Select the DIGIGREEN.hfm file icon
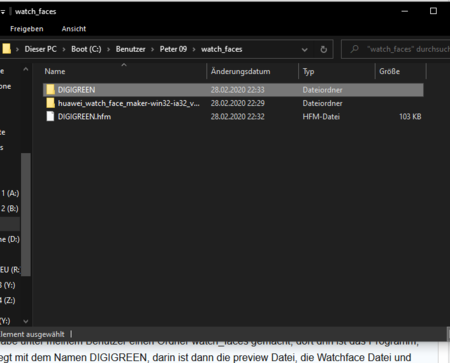 click(50, 116)
